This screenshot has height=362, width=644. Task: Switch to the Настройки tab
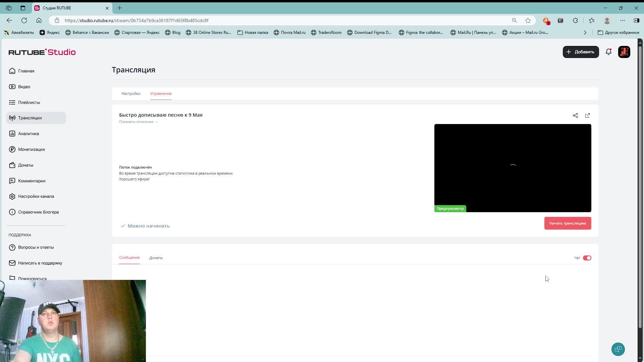[131, 94]
